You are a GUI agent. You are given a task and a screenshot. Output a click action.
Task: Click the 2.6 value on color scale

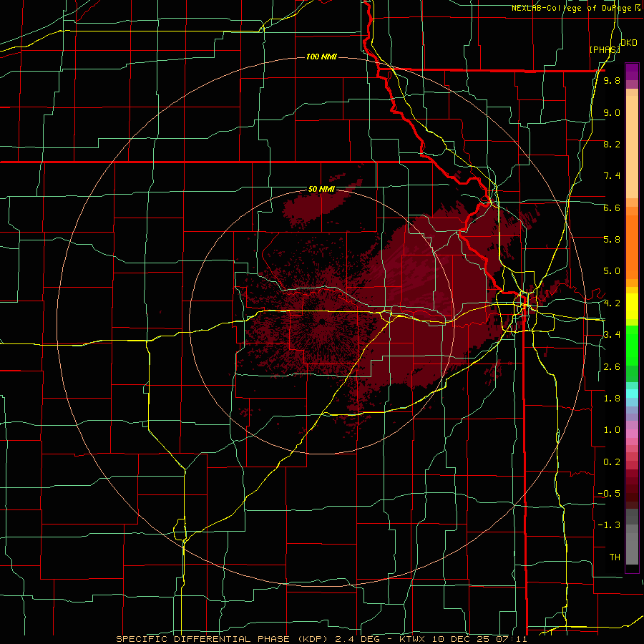coord(612,367)
